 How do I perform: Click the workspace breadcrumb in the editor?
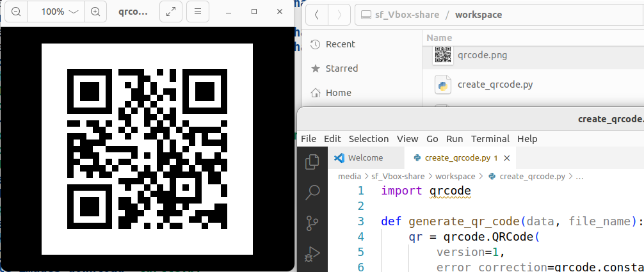[x=455, y=177]
